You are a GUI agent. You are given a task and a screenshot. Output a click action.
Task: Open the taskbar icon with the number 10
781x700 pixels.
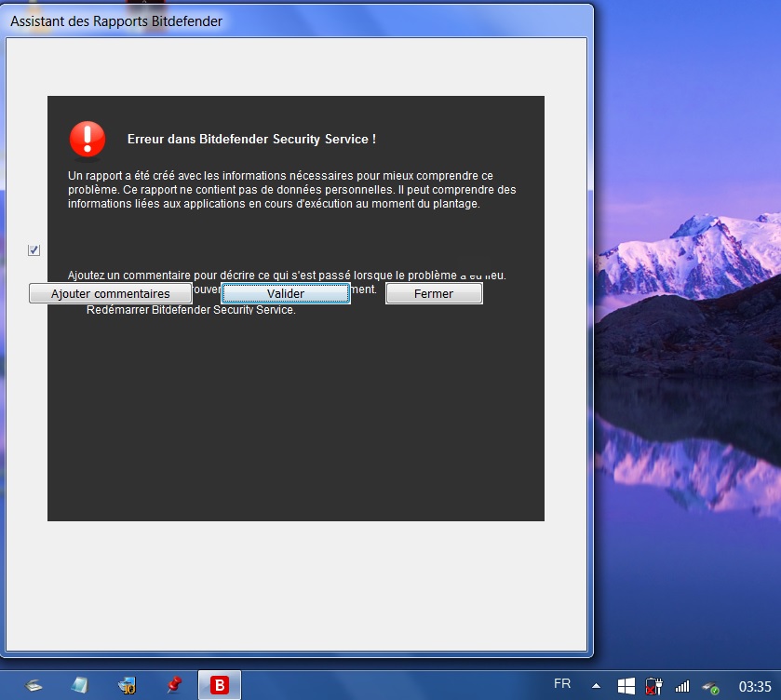[127, 685]
